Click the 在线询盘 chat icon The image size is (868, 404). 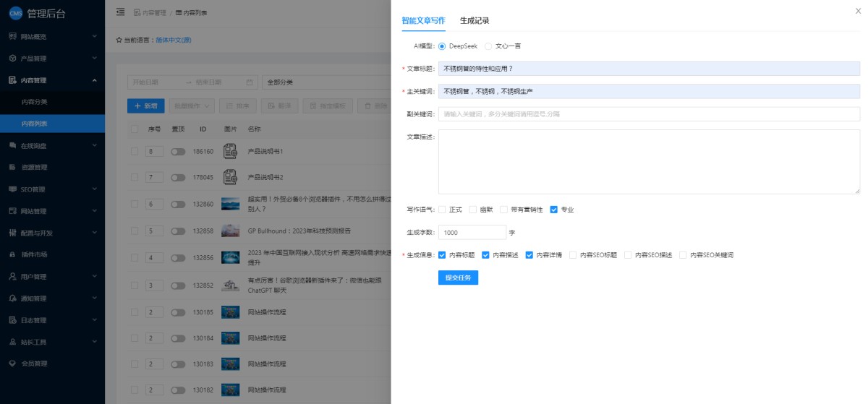pyautogui.click(x=12, y=145)
